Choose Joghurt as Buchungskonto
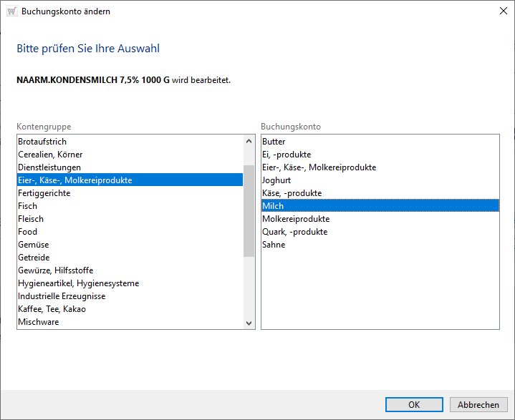515x420 pixels. tap(277, 180)
